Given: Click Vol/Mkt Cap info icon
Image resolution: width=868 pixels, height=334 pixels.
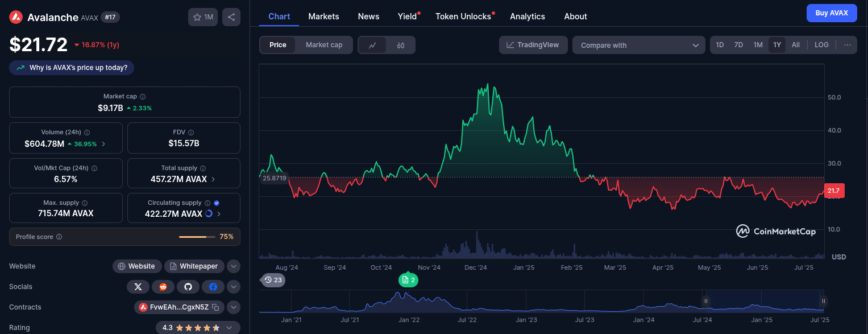Looking at the screenshot, I should click(x=94, y=168).
